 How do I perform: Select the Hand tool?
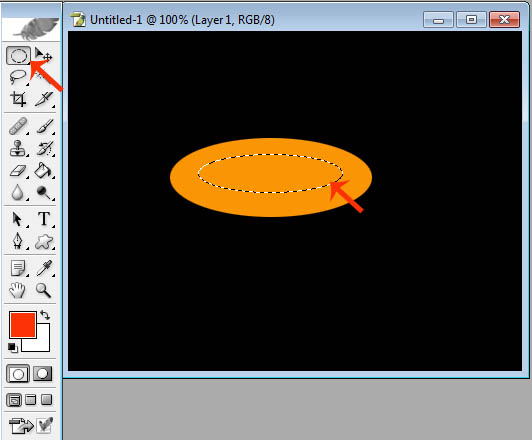tap(18, 290)
